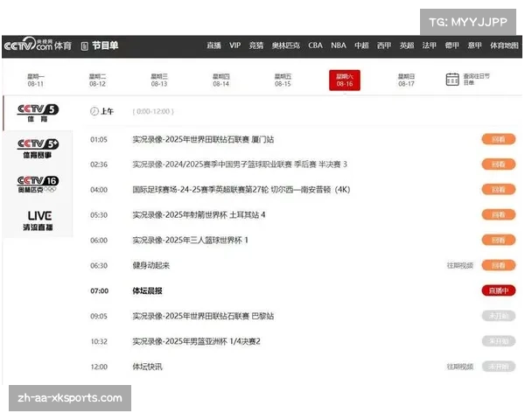The width and height of the screenshot is (525, 420).
Task: Click 直播中 button for 体坛晨报
Action: tap(499, 290)
